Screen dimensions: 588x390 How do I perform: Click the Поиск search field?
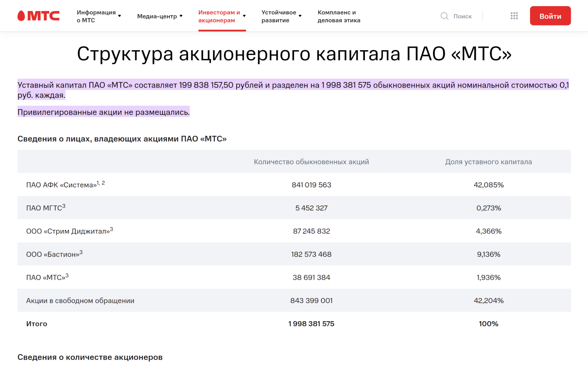click(x=463, y=16)
